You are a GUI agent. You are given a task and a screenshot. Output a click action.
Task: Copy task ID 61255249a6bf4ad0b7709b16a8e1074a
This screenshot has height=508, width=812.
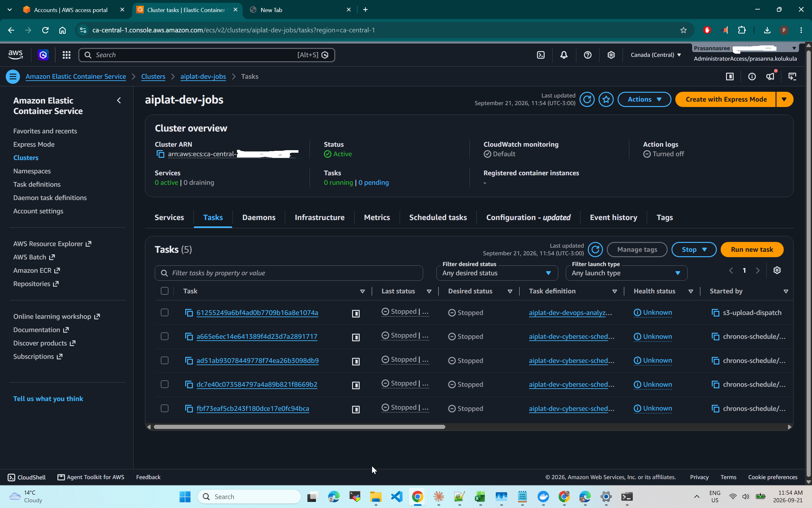tap(189, 313)
